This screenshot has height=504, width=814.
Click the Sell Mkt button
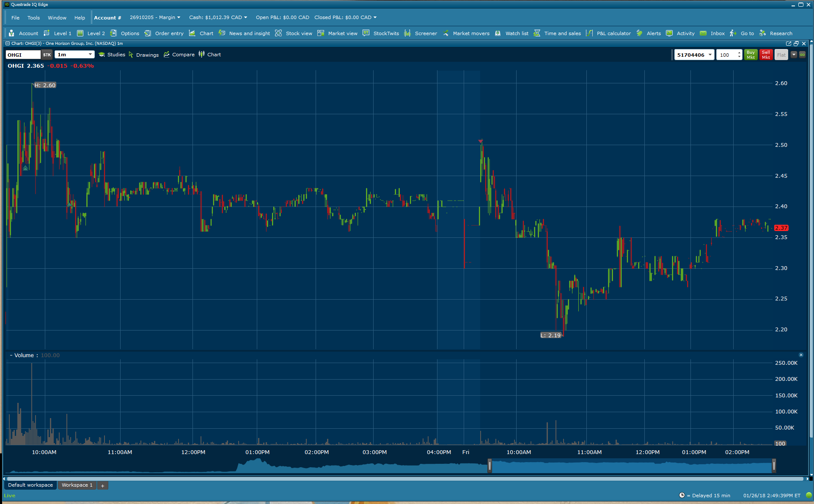pyautogui.click(x=766, y=55)
